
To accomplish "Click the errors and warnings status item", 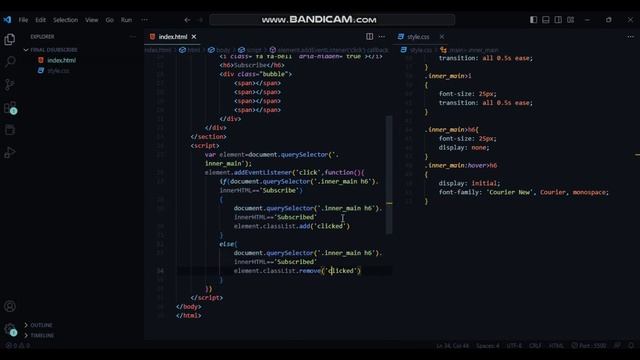I will pos(17,345).
